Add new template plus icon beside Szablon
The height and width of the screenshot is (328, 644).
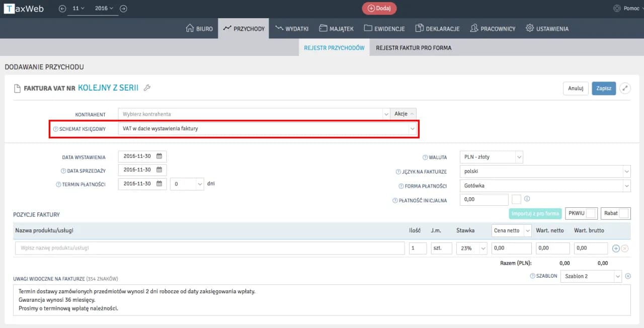tap(627, 276)
